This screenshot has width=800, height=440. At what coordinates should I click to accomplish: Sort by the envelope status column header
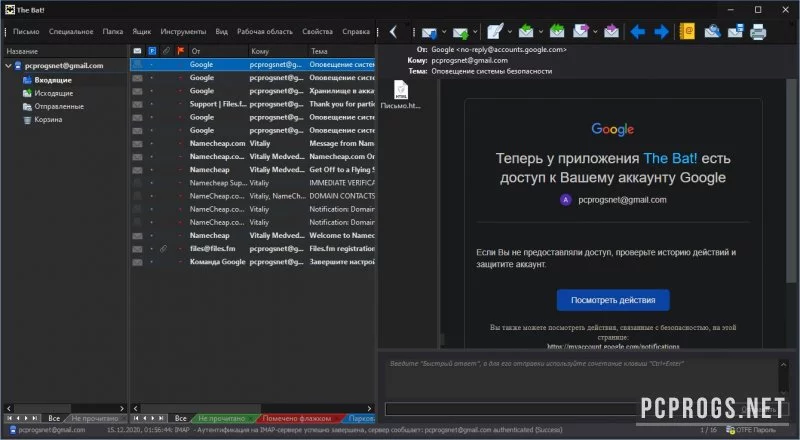137,51
